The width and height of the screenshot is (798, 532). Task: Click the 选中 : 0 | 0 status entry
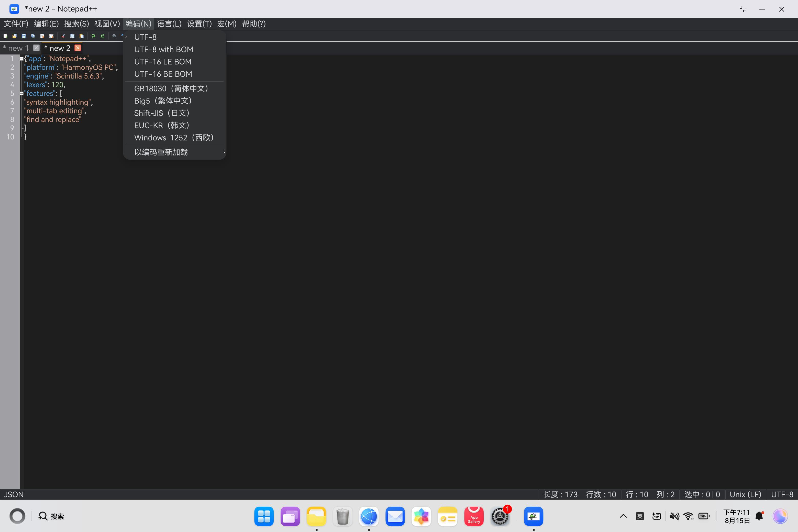(x=702, y=494)
